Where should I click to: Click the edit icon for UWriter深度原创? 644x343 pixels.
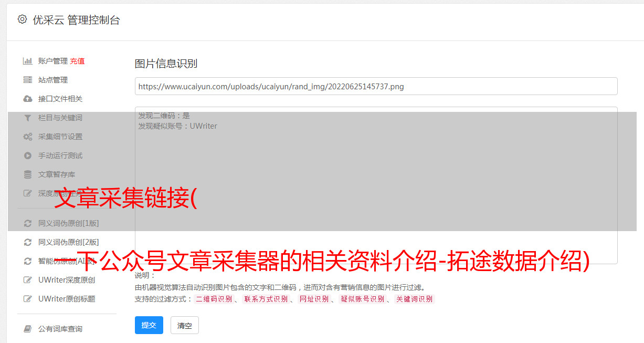pyautogui.click(x=28, y=280)
